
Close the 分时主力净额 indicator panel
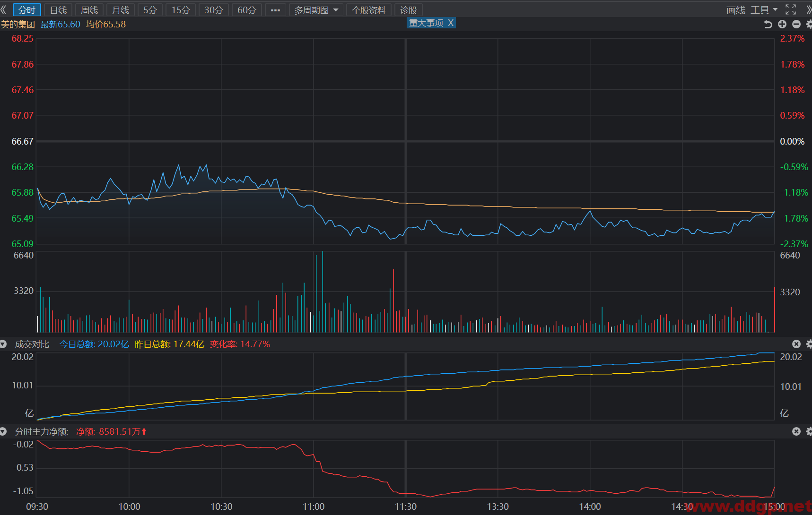coord(796,431)
